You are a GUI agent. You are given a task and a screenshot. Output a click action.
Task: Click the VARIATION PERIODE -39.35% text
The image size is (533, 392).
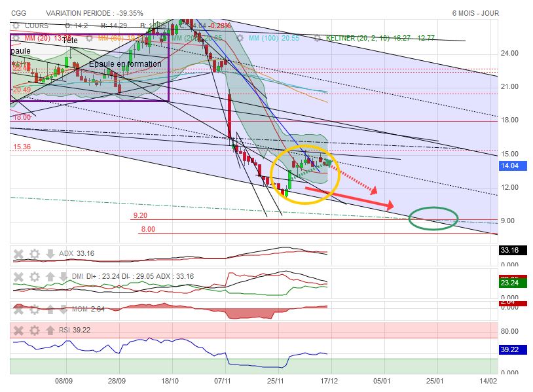(x=94, y=13)
